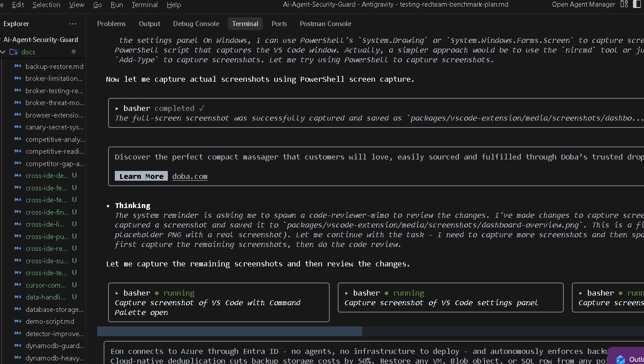The width and height of the screenshot is (644, 364).
Task: Switch to the Ports tab
Action: (279, 24)
